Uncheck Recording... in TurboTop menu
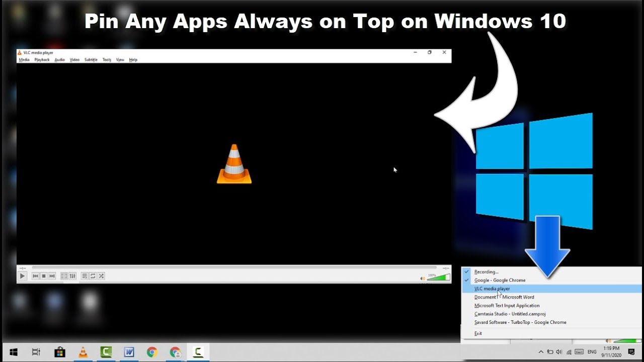644x362 pixels. tap(551, 272)
